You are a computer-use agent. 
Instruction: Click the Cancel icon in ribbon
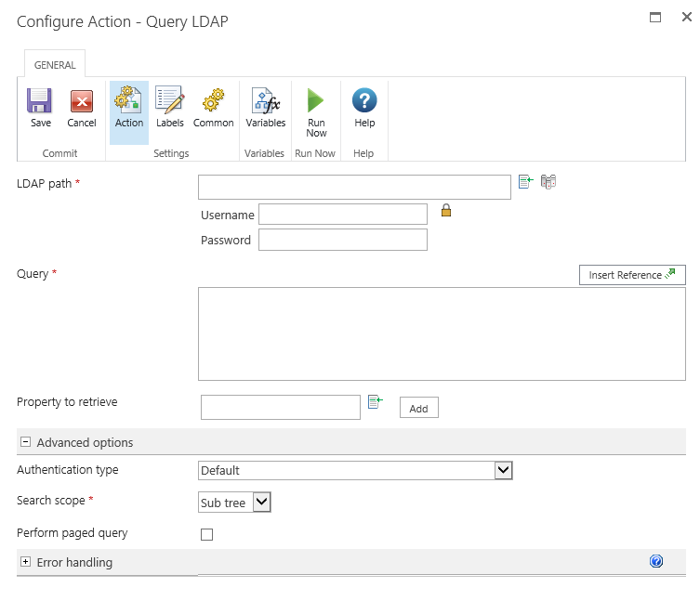pos(82,102)
